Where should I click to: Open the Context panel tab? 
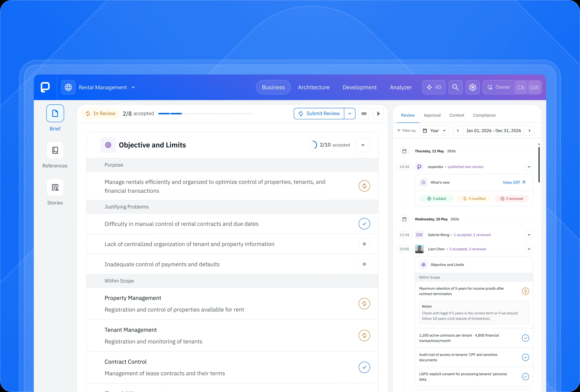point(457,115)
